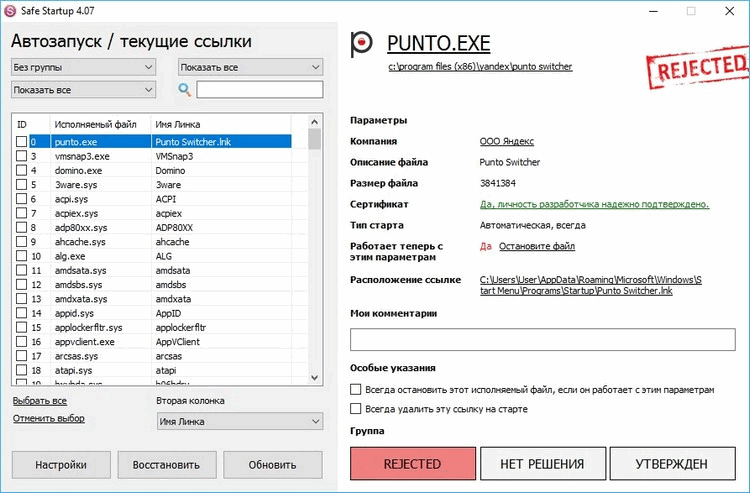This screenshot has height=494, width=750.
Task: Open the 'Без группы' dropdown
Action: coord(83,67)
